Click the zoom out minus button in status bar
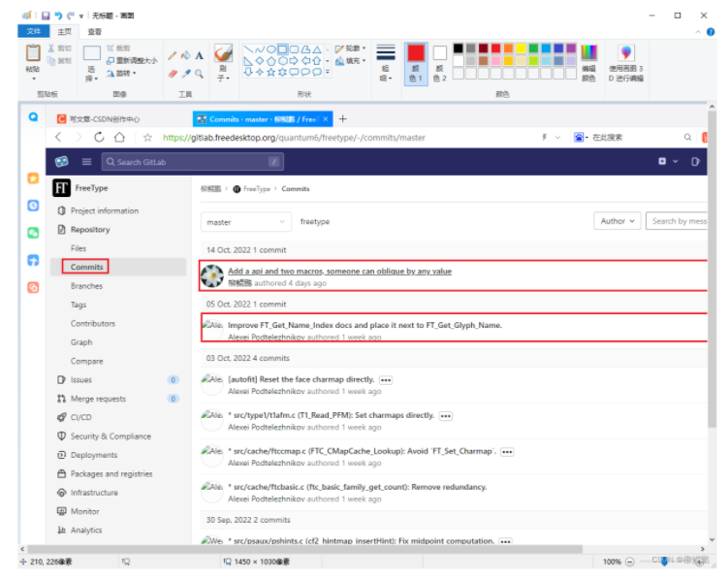The height and width of the screenshot is (580, 728). point(629,562)
